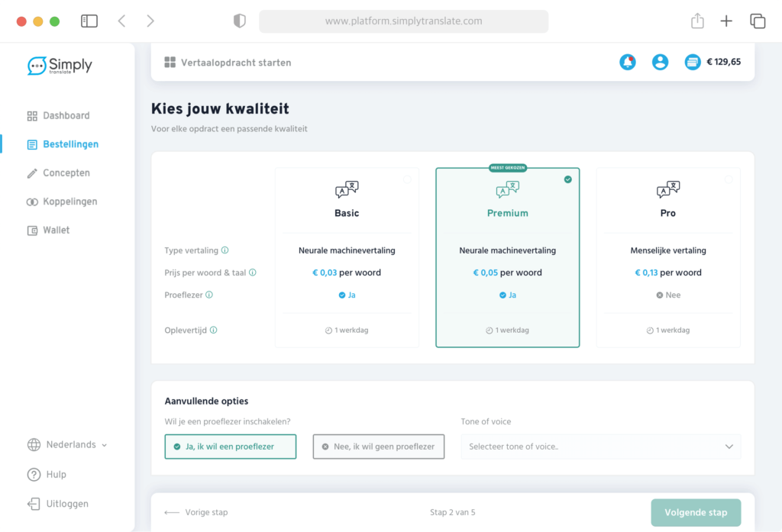Screen dimensions: 782x532
Task: Open the user profile icon
Action: click(660, 63)
